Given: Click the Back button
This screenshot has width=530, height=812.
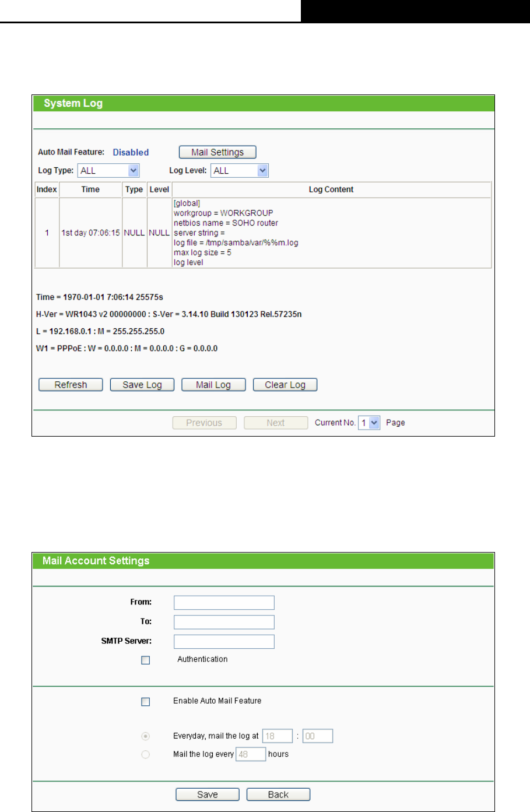Looking at the screenshot, I should click(278, 795).
